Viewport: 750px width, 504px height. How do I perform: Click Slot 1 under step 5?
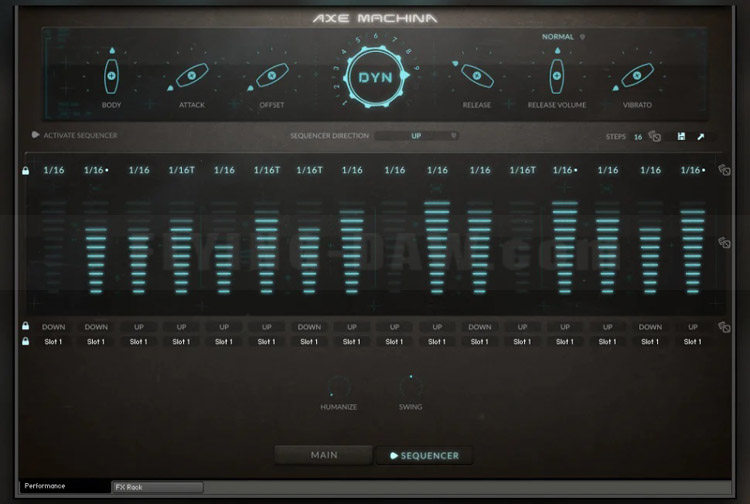(x=224, y=342)
